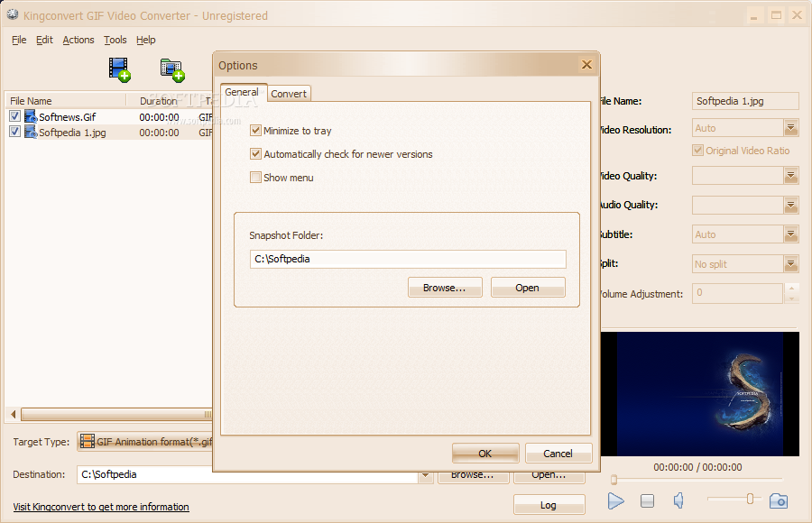Screen dimensions: 812x523
Task: Uncheck Minimize to tray
Action: [x=255, y=131]
